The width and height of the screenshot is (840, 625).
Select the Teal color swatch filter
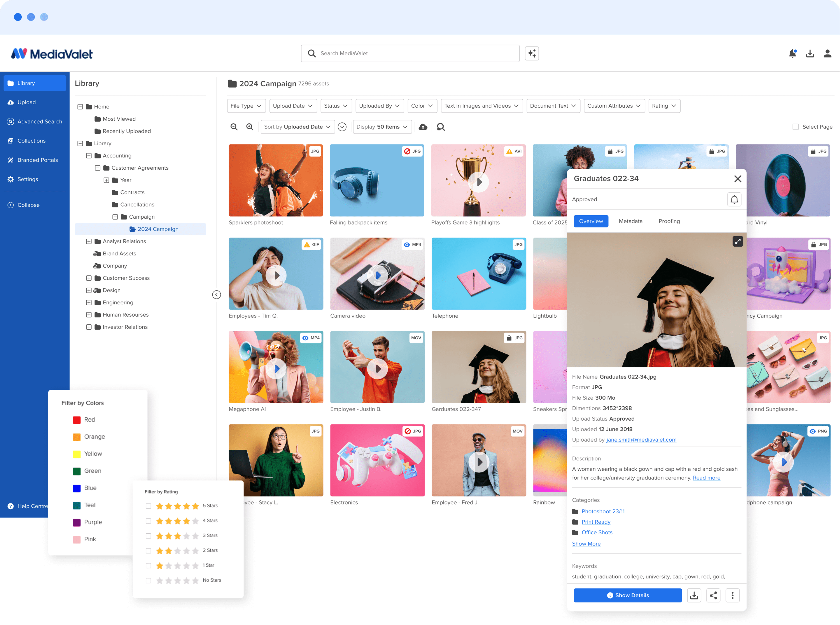pyautogui.click(x=77, y=505)
